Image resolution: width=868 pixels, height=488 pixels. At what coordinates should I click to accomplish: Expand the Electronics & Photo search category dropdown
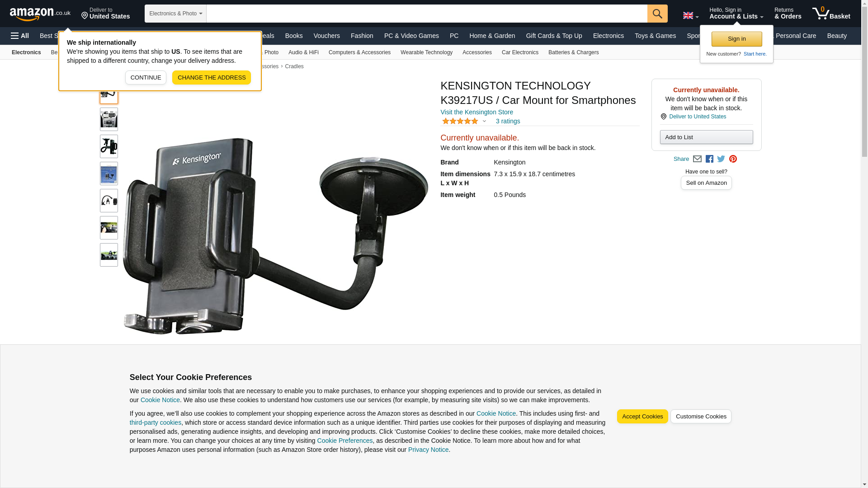coord(175,14)
